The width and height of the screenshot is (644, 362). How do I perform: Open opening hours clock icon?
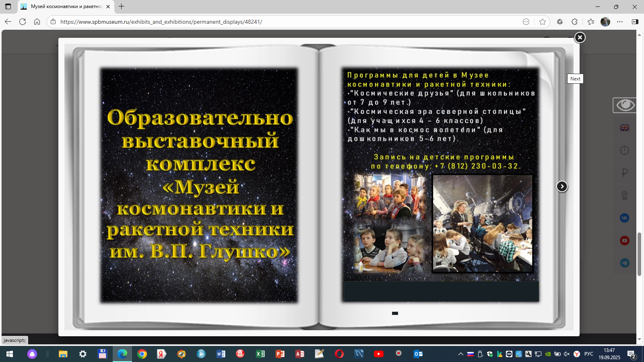[625, 150]
